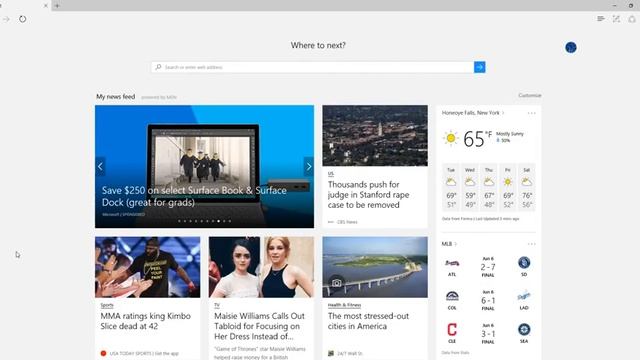Focus the search or web address field
Viewport: 640px width, 360px height.
click(x=313, y=67)
